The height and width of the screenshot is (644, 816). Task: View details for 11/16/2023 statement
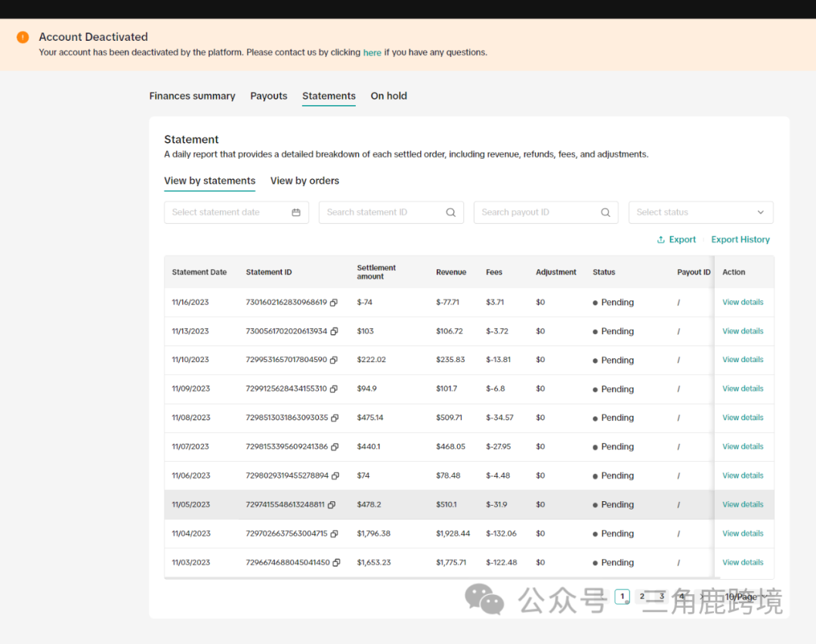pyautogui.click(x=743, y=302)
